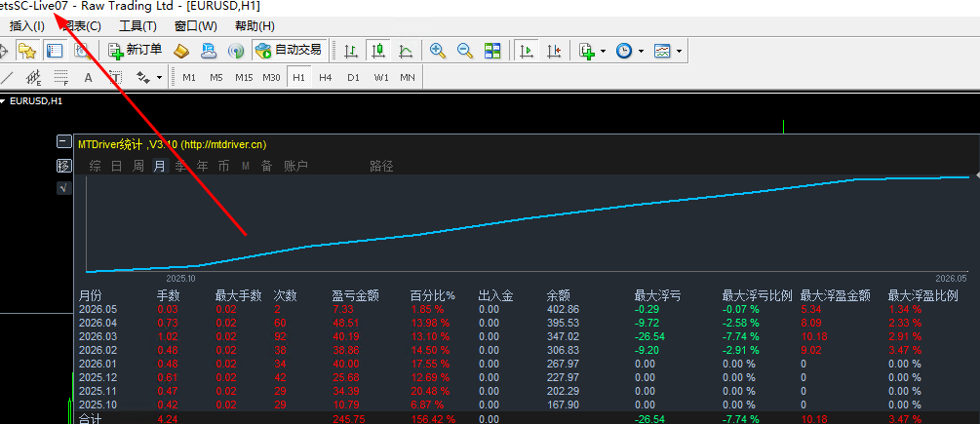
Task: Click the 移 move panel button
Action: tap(63, 166)
